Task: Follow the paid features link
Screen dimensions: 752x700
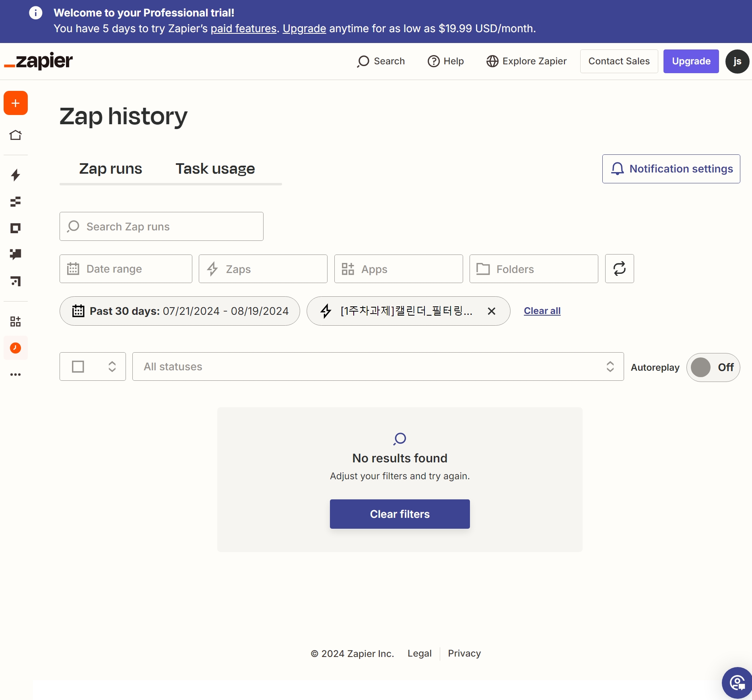Action: 243,29
